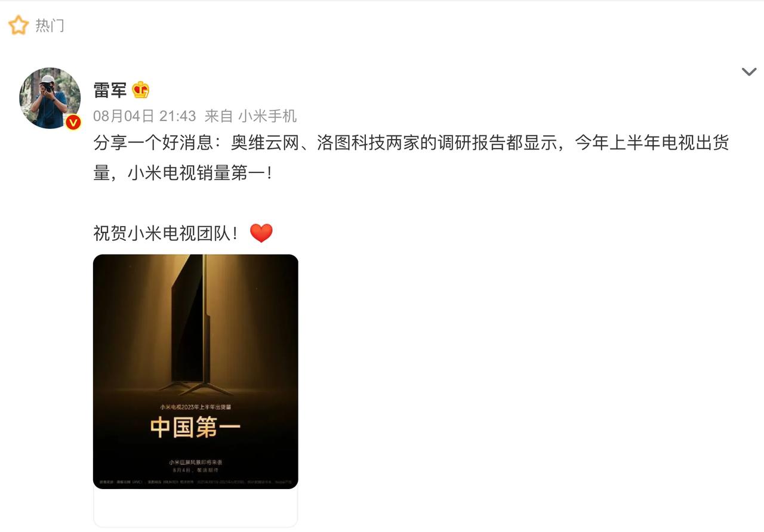Click the gold crown membership icon
The height and width of the screenshot is (532, 764).
pos(141,90)
